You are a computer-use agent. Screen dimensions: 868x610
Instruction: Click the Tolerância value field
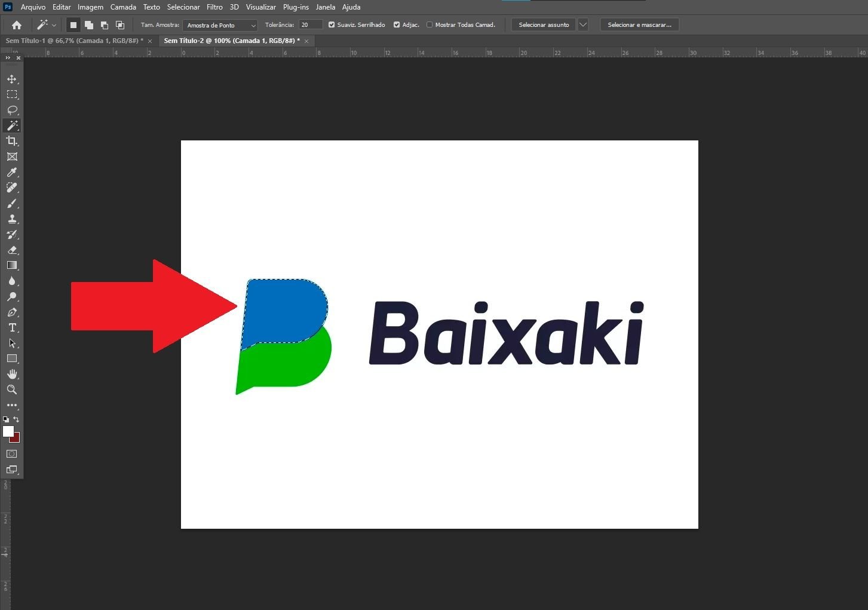click(311, 24)
